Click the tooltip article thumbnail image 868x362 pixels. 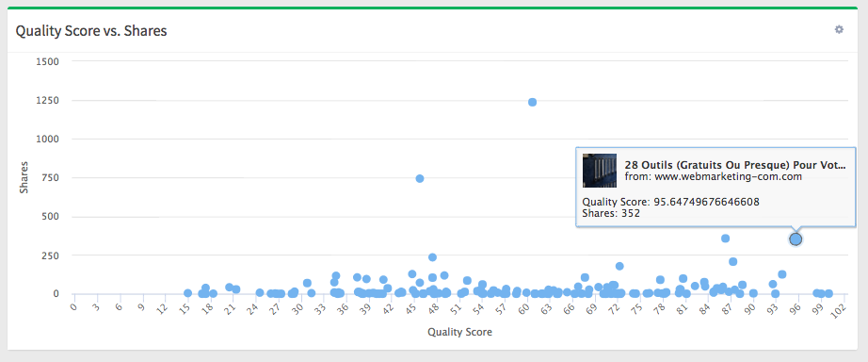click(x=600, y=171)
